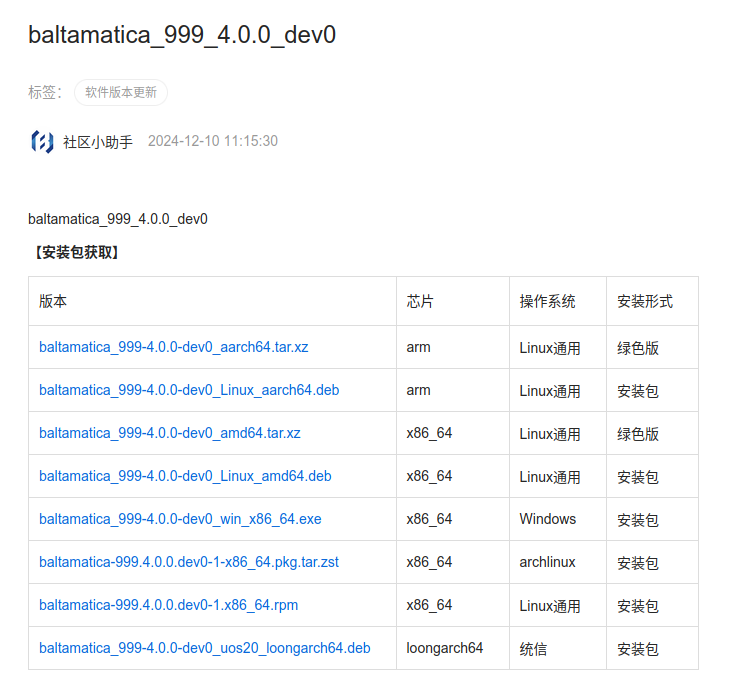The width and height of the screenshot is (731, 678).
Task: Download baltamatica_999-4.0.0-dev0_amd64.tar.xz
Action: pos(170,433)
